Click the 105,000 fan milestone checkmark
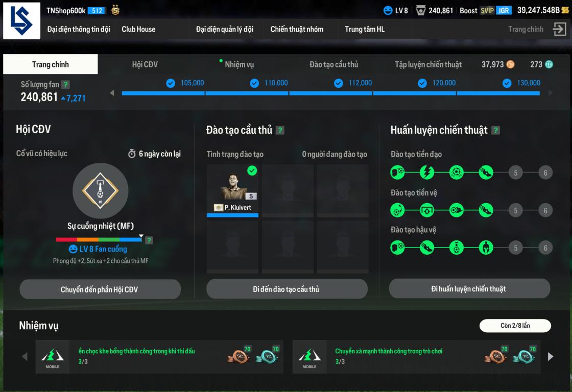The width and height of the screenshot is (572, 392). [x=171, y=83]
